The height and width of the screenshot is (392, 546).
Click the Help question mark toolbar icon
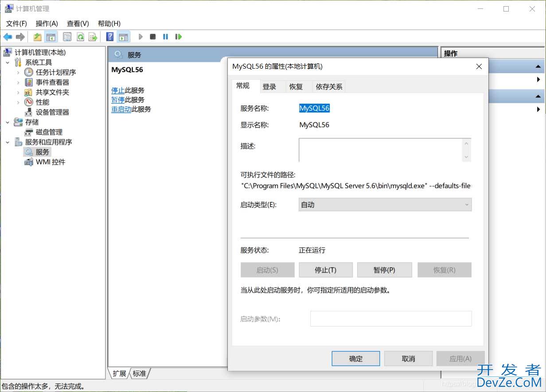[110, 37]
